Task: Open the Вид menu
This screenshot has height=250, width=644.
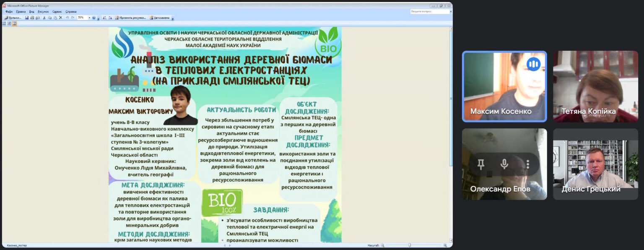Action: pos(31,12)
